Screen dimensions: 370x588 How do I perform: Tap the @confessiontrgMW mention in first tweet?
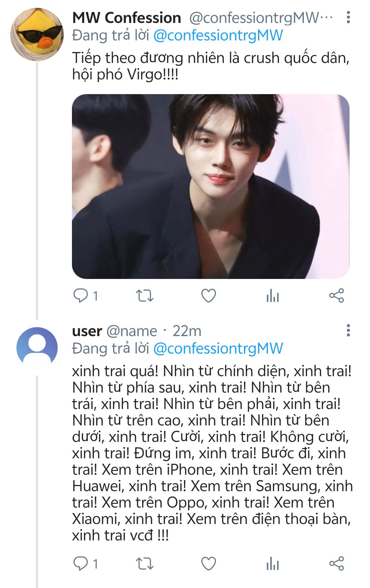[218, 35]
